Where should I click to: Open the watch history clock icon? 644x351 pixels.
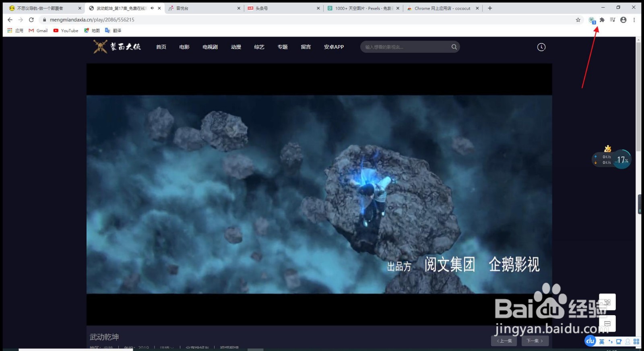(x=541, y=47)
